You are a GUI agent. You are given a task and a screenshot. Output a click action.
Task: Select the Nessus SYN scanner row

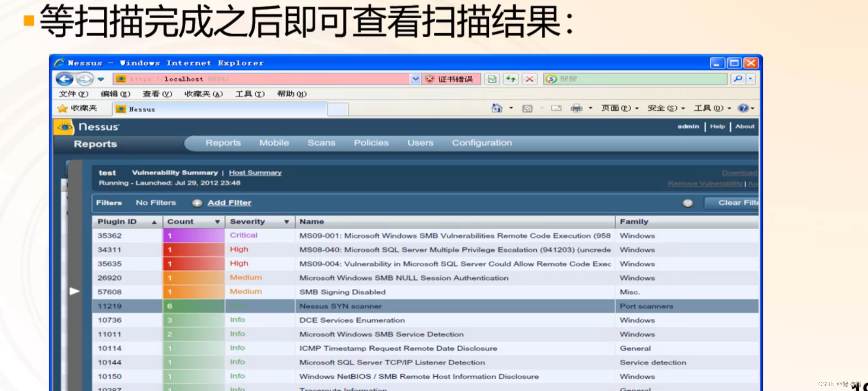[x=425, y=306]
